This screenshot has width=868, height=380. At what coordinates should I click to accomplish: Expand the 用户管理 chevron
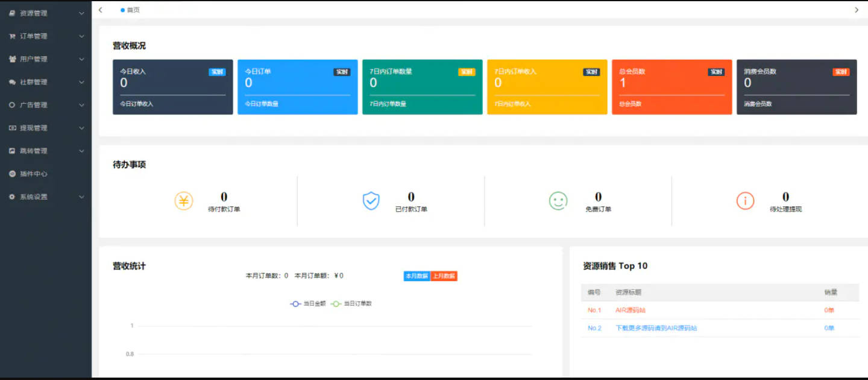click(81, 59)
